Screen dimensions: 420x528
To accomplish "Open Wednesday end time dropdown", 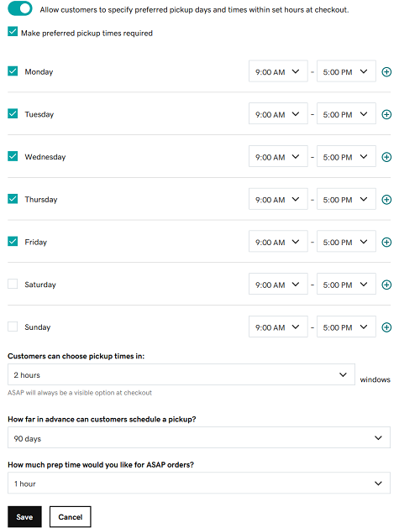I will coord(346,156).
